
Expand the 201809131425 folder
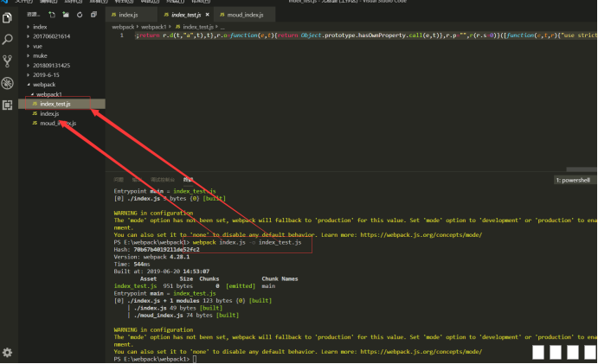(51, 65)
